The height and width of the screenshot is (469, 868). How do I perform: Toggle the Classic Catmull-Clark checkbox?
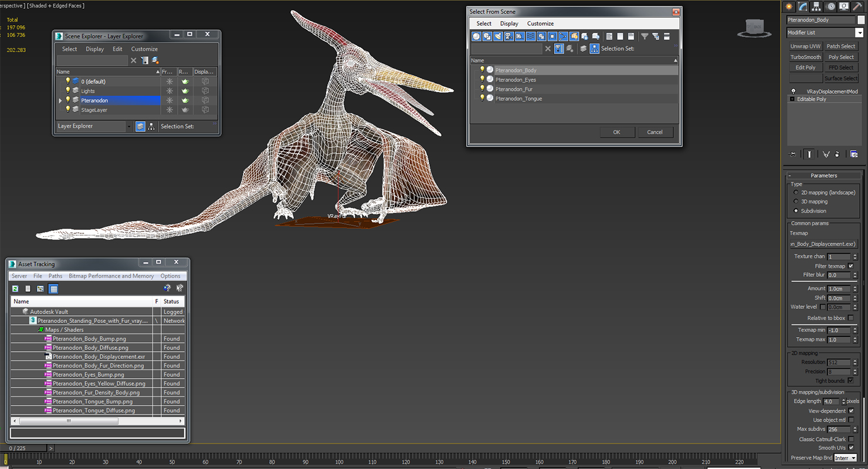[851, 439]
